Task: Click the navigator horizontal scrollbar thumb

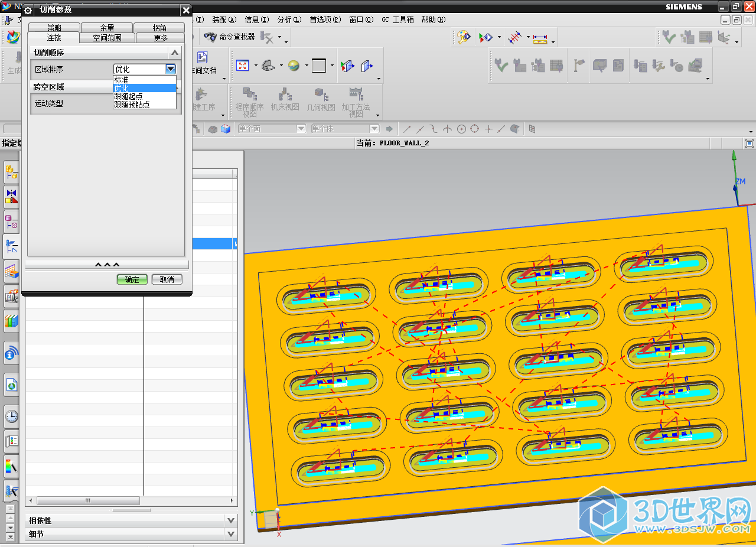Action: coord(88,500)
